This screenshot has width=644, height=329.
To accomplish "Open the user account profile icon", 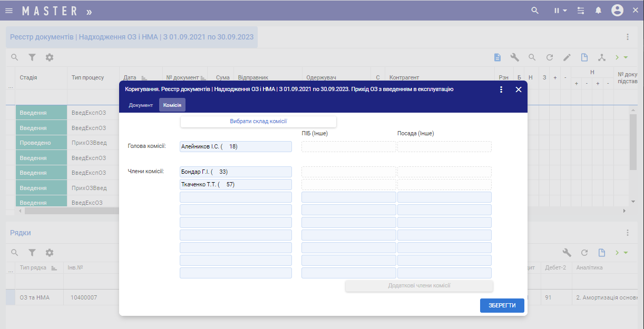I will click(617, 11).
